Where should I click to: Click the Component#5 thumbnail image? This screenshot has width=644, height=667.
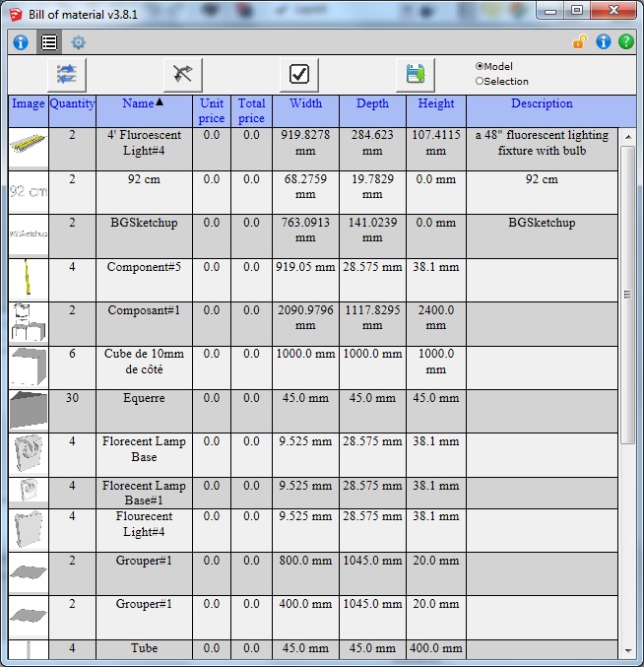[28, 279]
